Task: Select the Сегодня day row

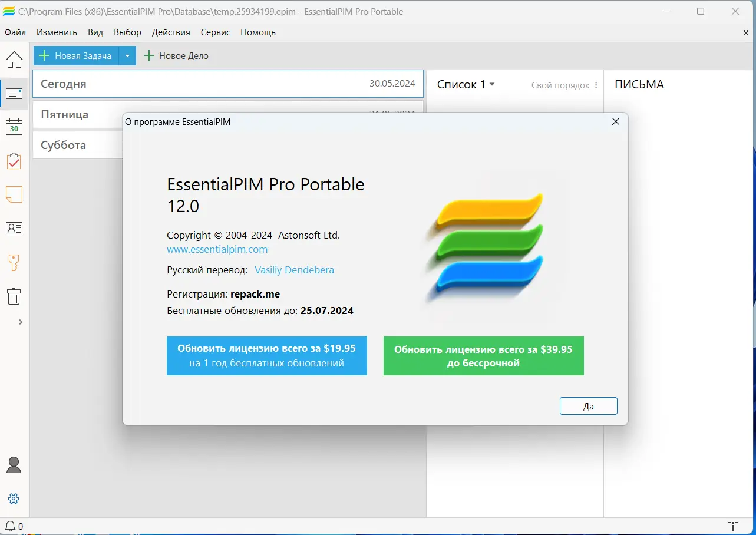Action: click(x=228, y=84)
